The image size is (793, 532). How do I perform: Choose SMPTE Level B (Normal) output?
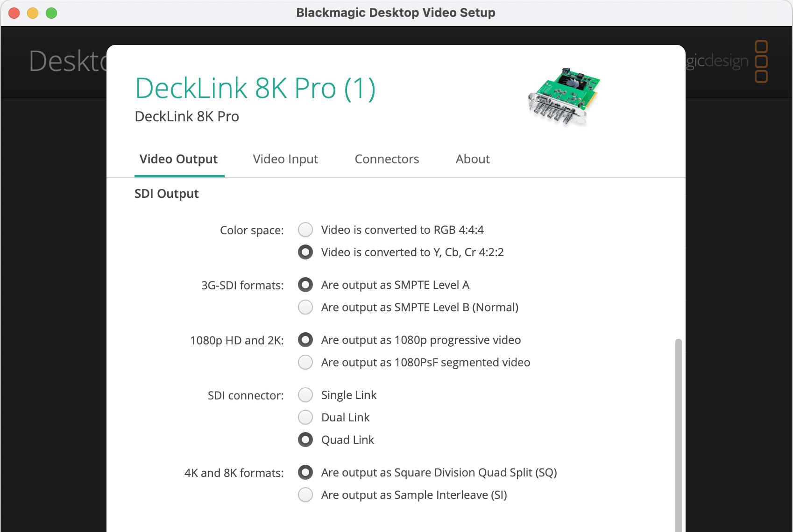(x=305, y=307)
